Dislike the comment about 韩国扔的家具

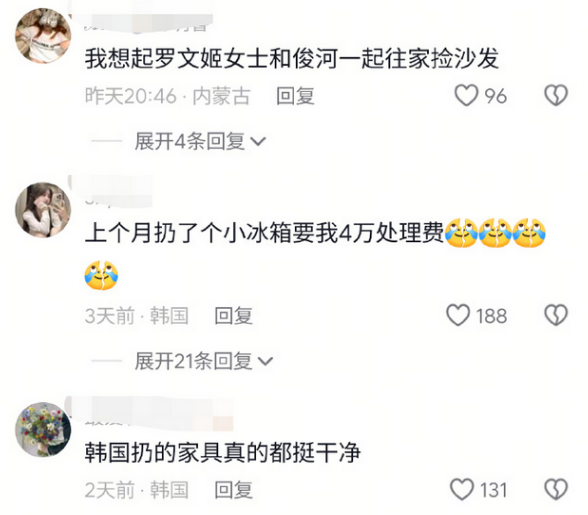[x=556, y=489]
